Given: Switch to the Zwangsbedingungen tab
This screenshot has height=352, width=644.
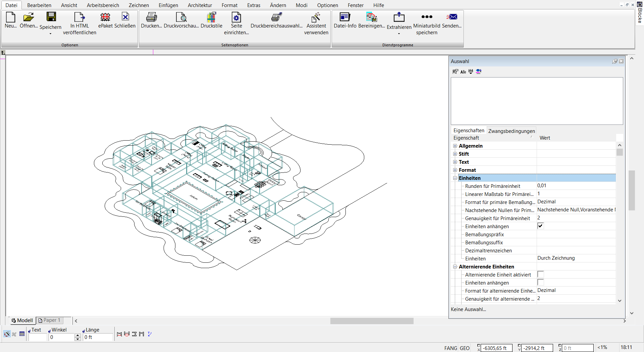Looking at the screenshot, I should (512, 131).
